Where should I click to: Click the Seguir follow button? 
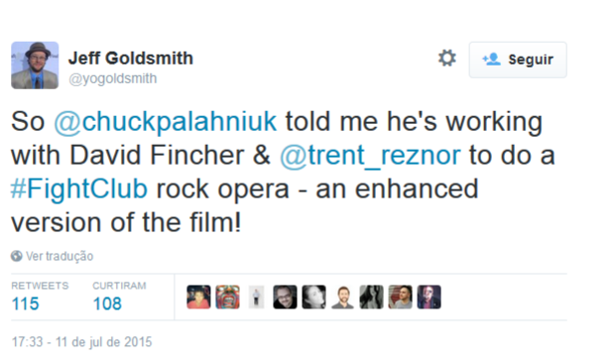[518, 60]
